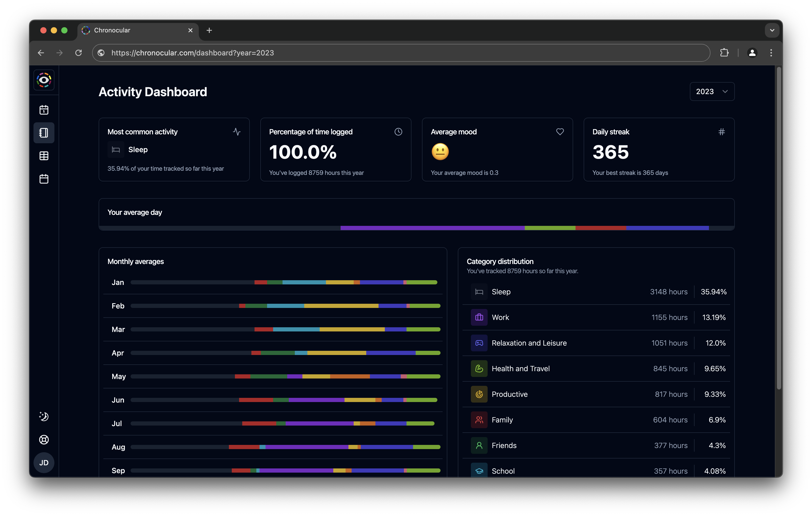The image size is (812, 516).
Task: Click the Productive goal icon
Action: (x=479, y=394)
